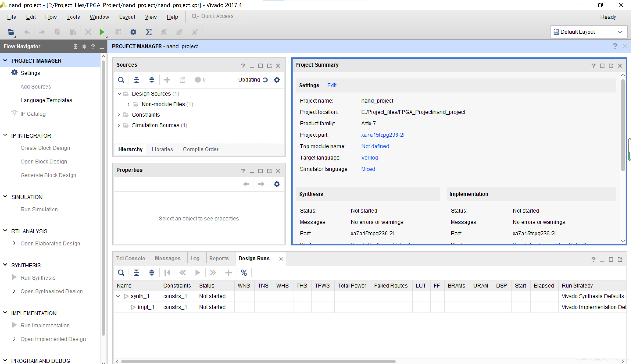Click the Settings gear icon in Sources panel
The image size is (631, 364).
click(277, 79)
